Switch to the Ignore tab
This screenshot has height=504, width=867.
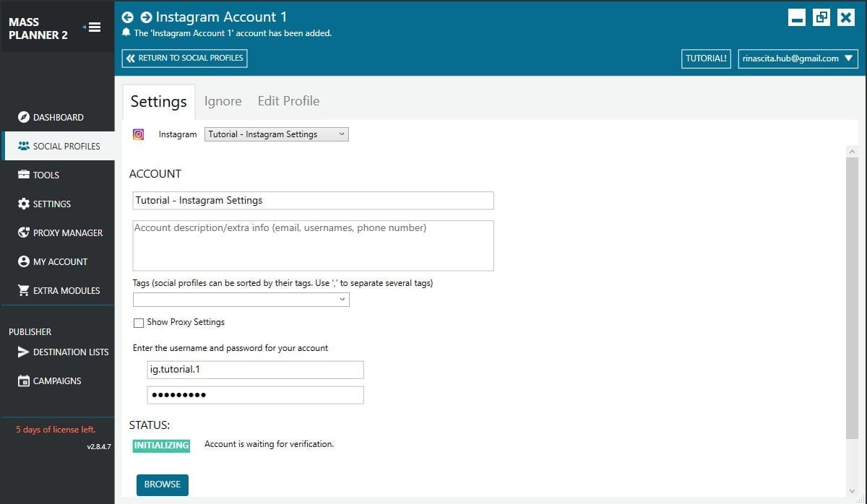coord(223,101)
